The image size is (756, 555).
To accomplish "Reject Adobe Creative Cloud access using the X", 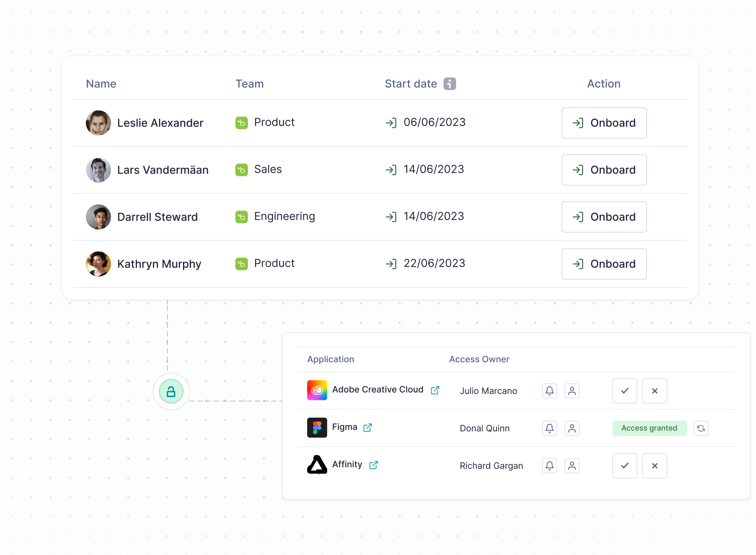I will click(655, 391).
